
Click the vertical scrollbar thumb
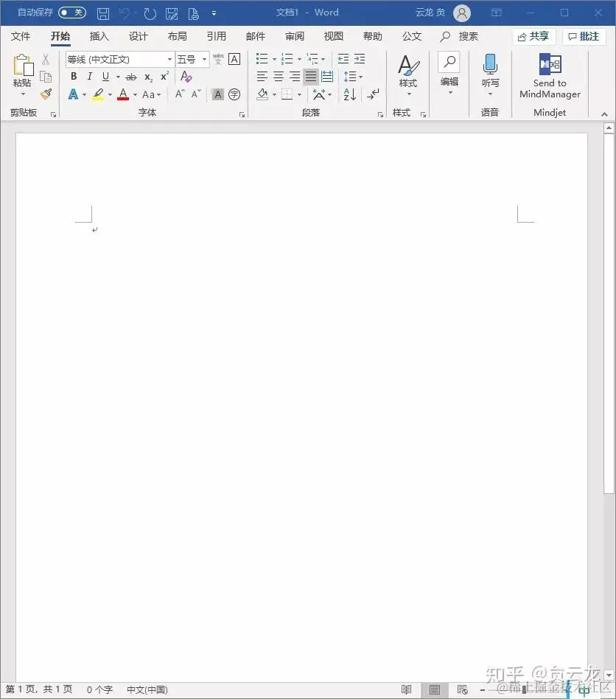[x=609, y=313]
